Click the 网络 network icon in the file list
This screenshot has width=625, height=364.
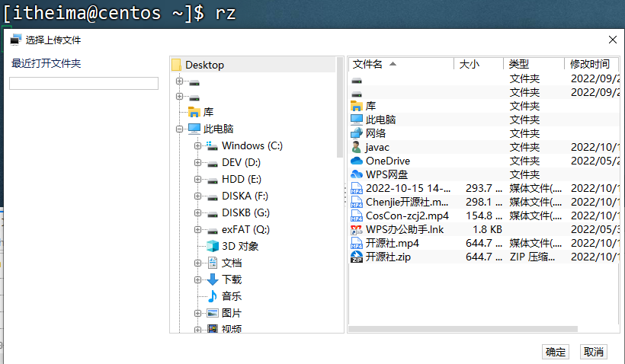[x=357, y=133]
